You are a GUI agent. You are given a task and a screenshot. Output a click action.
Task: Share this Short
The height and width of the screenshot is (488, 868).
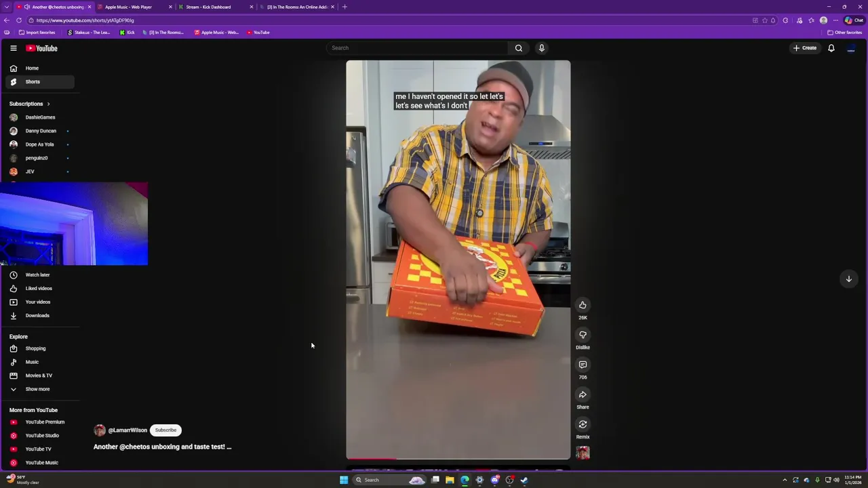click(x=583, y=394)
